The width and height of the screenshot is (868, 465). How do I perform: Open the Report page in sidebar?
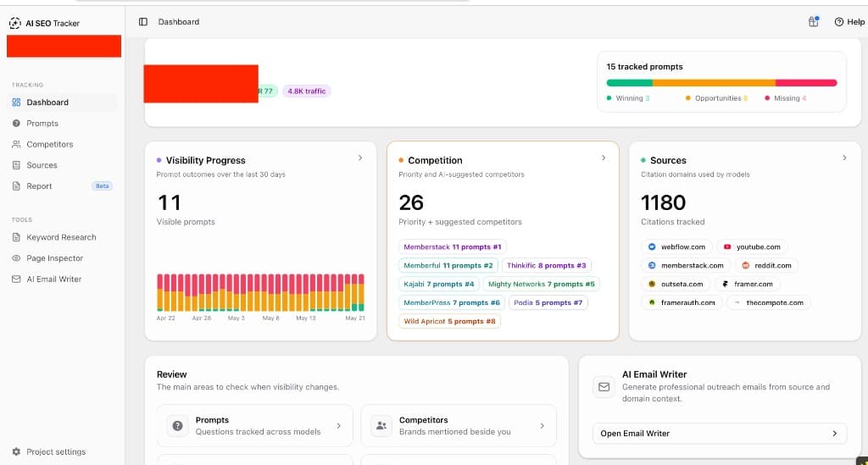point(62,186)
